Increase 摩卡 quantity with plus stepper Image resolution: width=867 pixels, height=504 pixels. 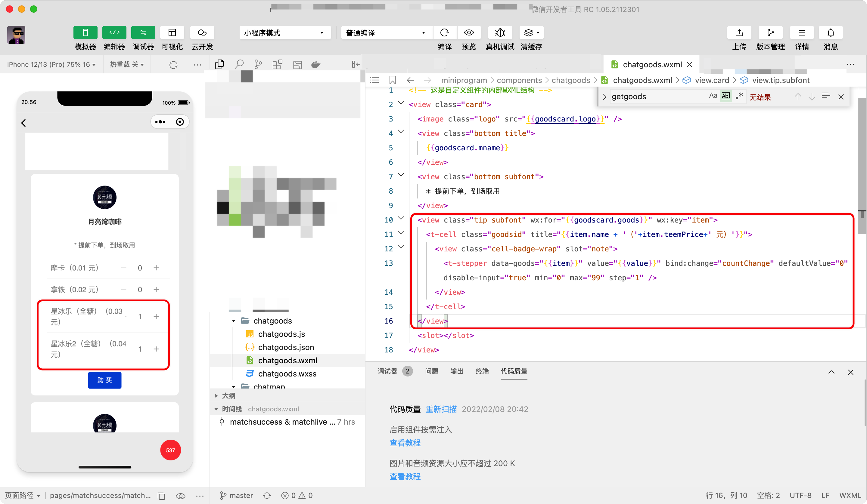coord(156,268)
